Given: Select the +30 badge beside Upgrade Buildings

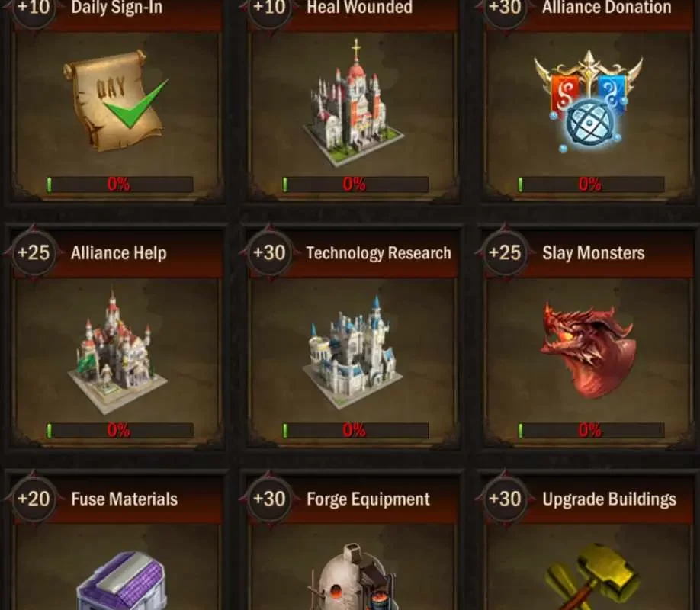Looking at the screenshot, I should click(x=505, y=499).
